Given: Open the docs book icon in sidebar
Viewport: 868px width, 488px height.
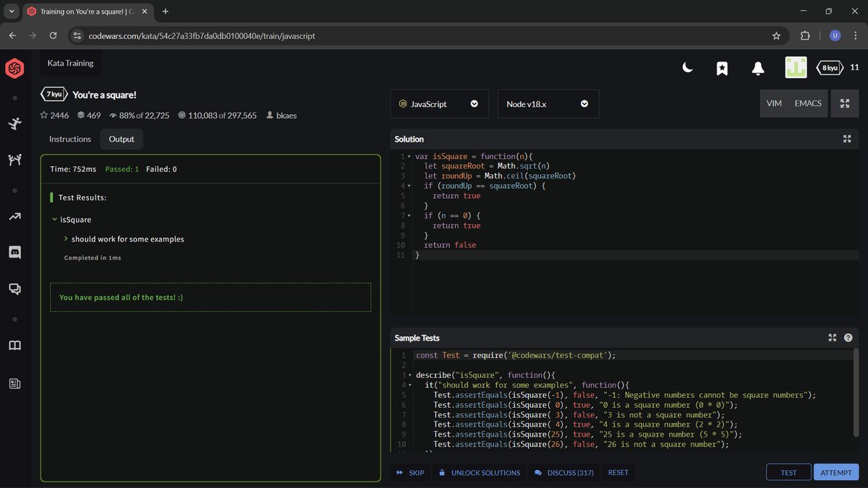Looking at the screenshot, I should 14,346.
